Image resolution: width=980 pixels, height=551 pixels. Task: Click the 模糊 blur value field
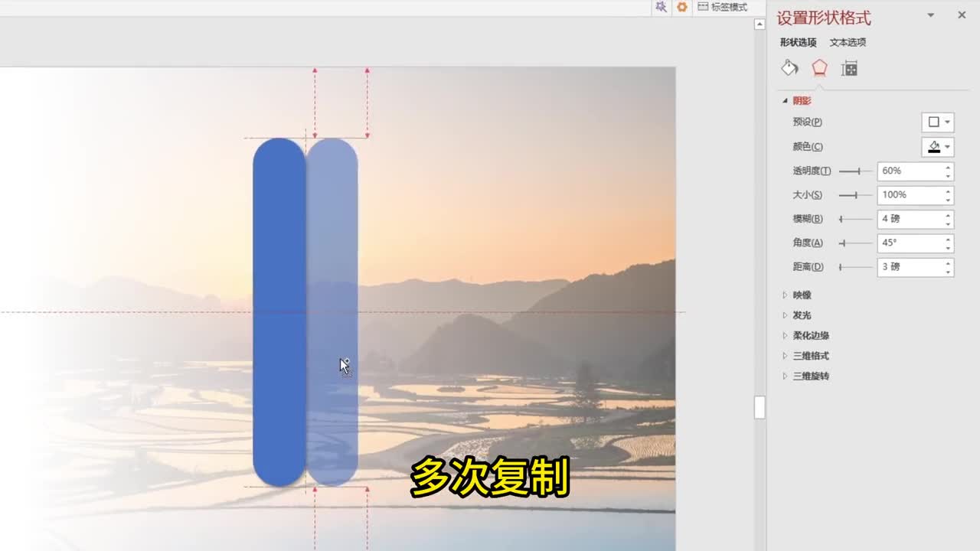coord(910,219)
